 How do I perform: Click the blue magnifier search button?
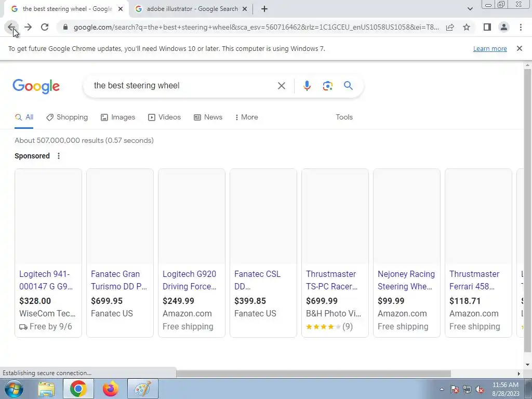[x=348, y=86]
